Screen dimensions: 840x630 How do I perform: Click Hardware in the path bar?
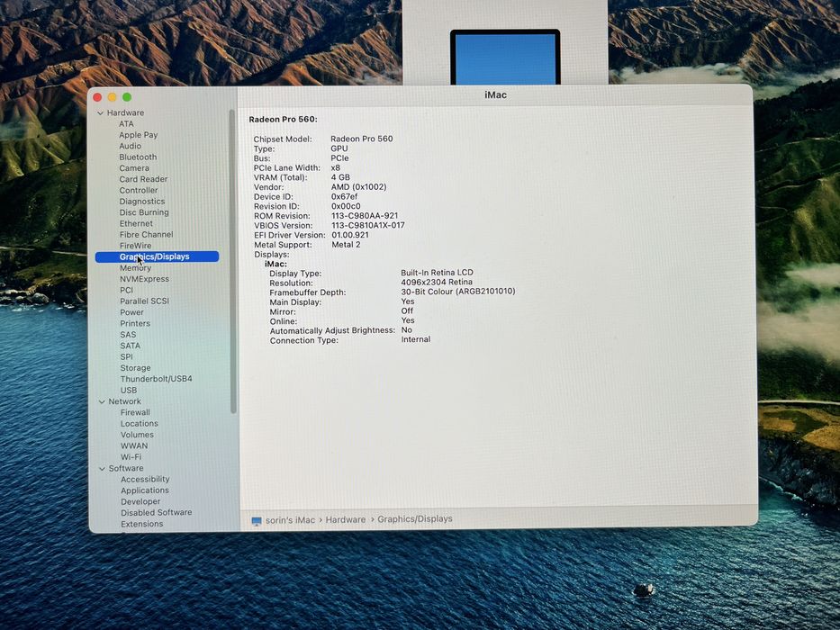[346, 519]
